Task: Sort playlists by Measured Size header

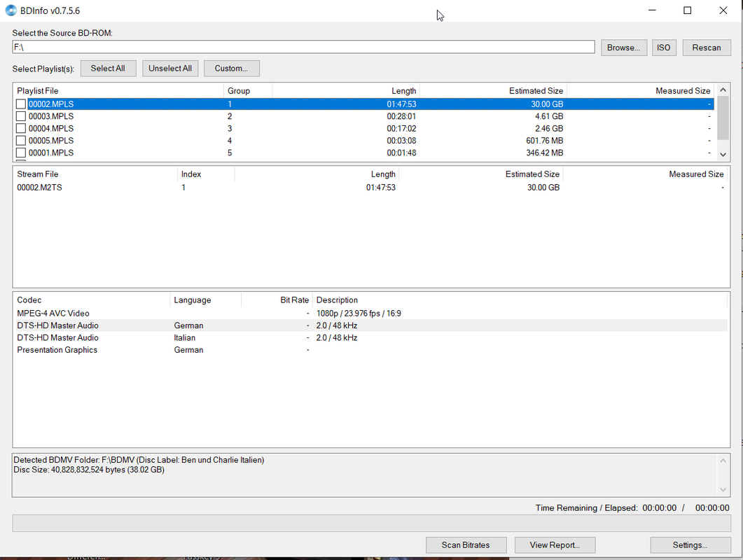Action: pyautogui.click(x=641, y=90)
